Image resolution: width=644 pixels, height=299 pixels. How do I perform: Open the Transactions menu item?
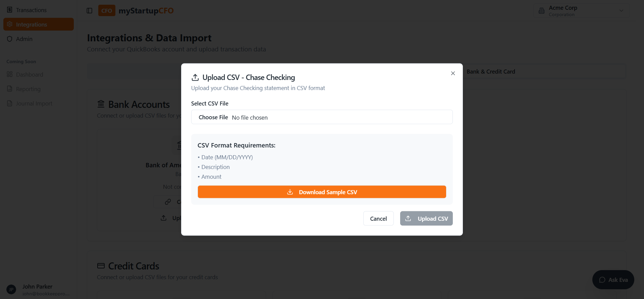pyautogui.click(x=31, y=10)
